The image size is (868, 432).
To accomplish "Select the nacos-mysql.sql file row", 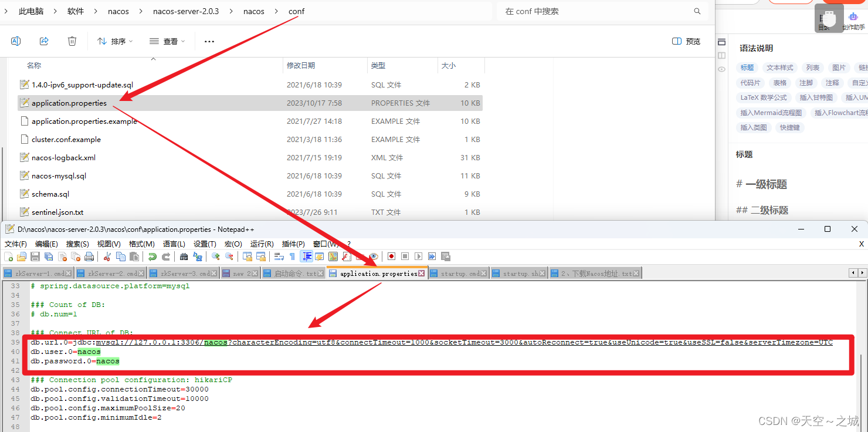I will [x=250, y=176].
